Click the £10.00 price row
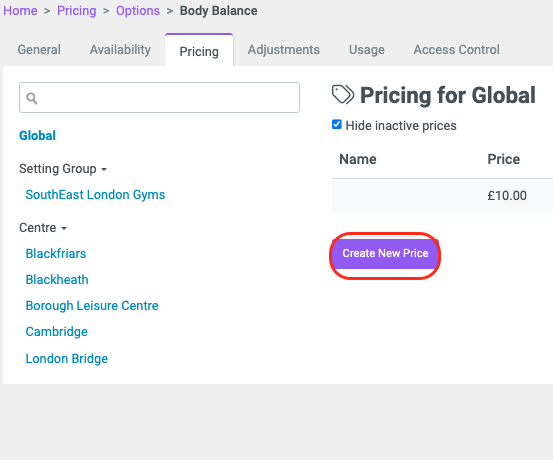This screenshot has width=553, height=460. click(442, 196)
